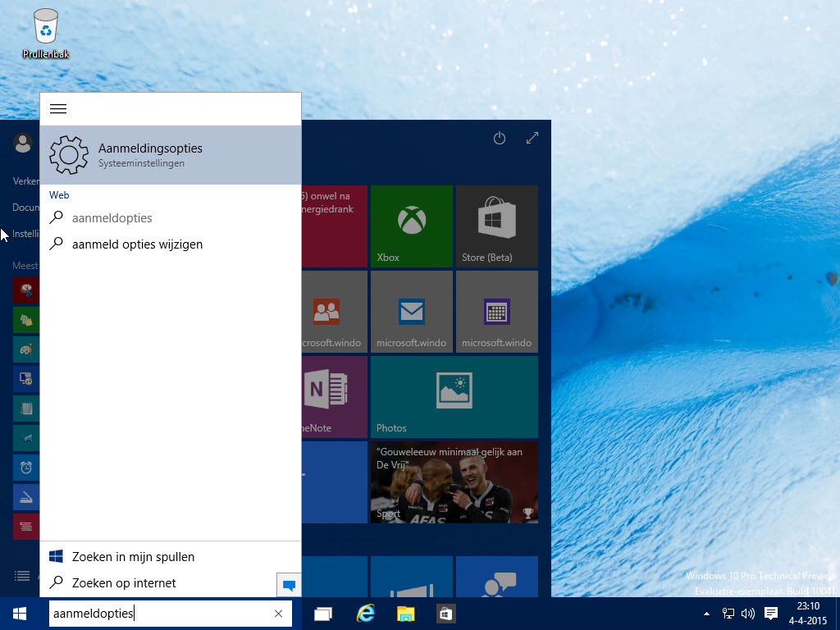840x630 pixels.
Task: Open the Instellingen item in Start
Action: (x=25, y=234)
